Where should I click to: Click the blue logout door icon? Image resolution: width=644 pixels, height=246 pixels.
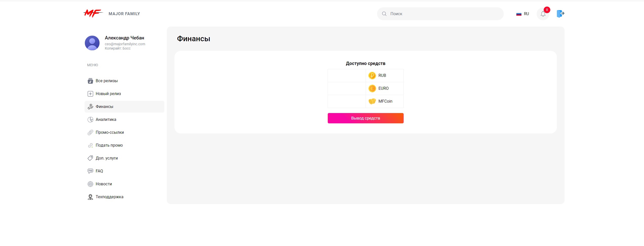pyautogui.click(x=560, y=14)
